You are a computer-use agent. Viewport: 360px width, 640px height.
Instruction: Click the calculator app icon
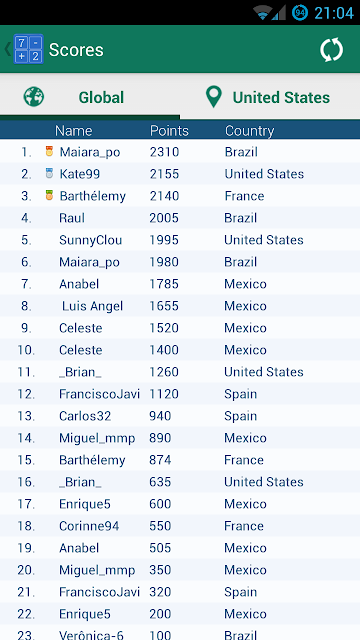pos(28,49)
